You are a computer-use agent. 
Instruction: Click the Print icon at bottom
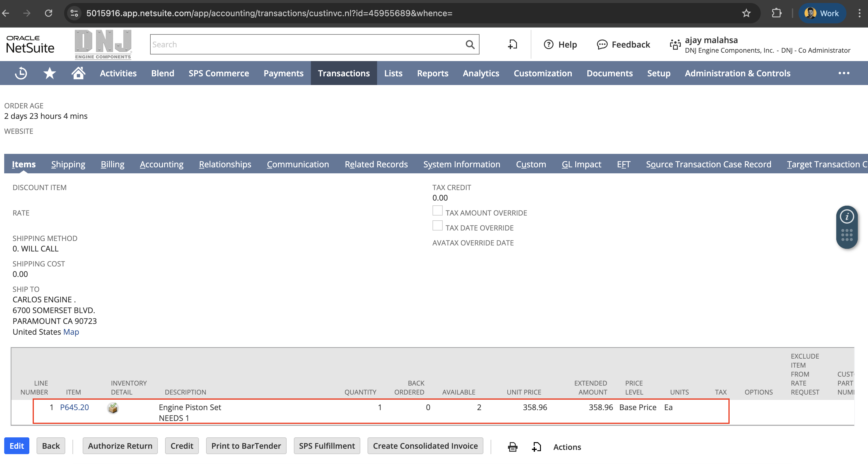coord(512,447)
